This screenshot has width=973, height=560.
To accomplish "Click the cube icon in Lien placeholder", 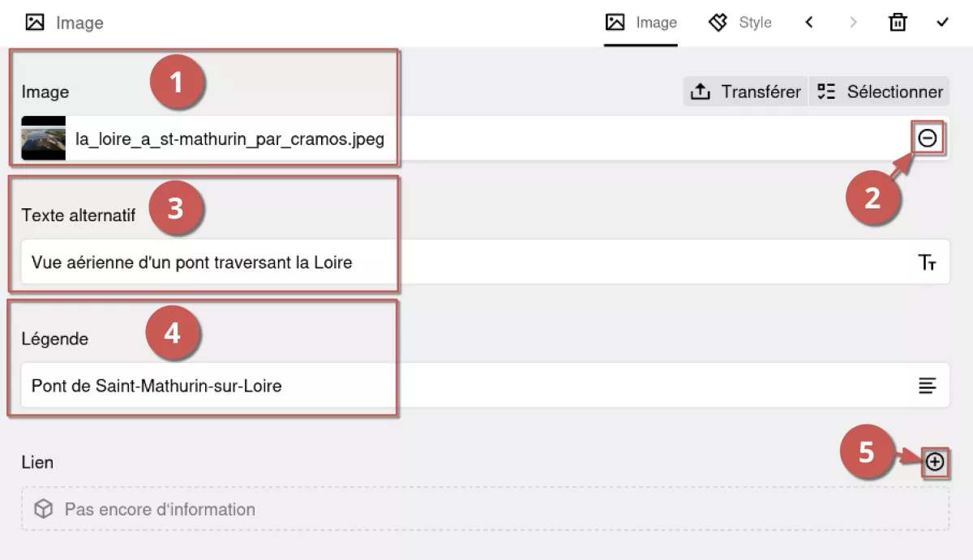I will [x=43, y=509].
